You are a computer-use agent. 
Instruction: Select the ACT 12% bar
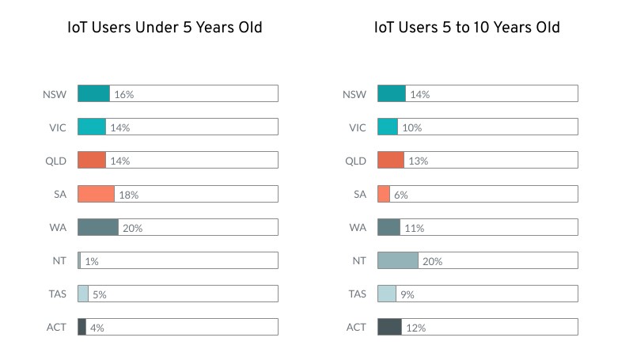(389, 327)
